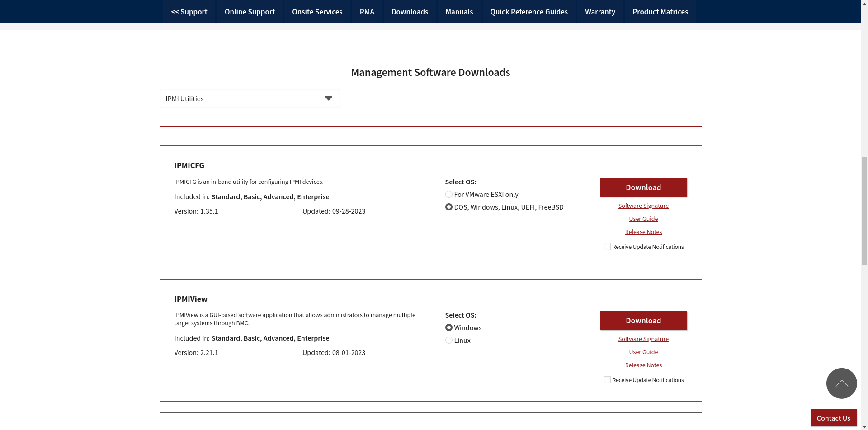Image resolution: width=868 pixels, height=430 pixels.
Task: Open the Warranty menu item
Action: 600,12
